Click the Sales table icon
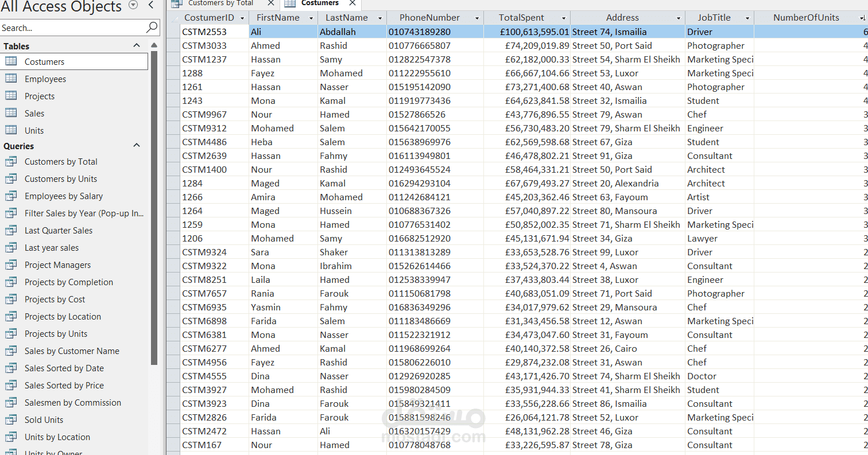Image resolution: width=868 pixels, height=455 pixels. pos(11,113)
